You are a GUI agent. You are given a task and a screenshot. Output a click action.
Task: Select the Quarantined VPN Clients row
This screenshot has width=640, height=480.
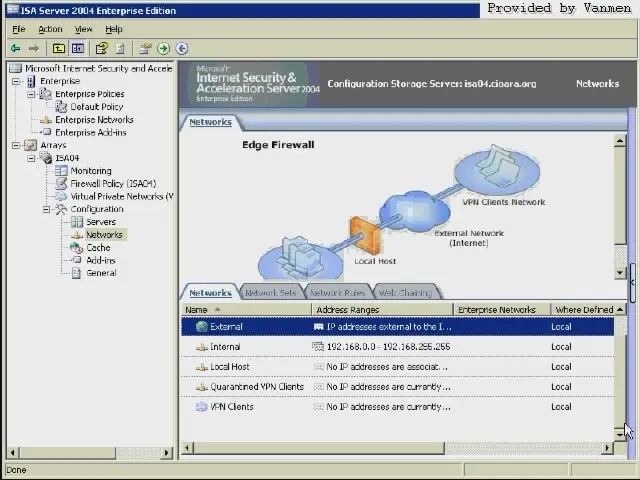pos(398,387)
